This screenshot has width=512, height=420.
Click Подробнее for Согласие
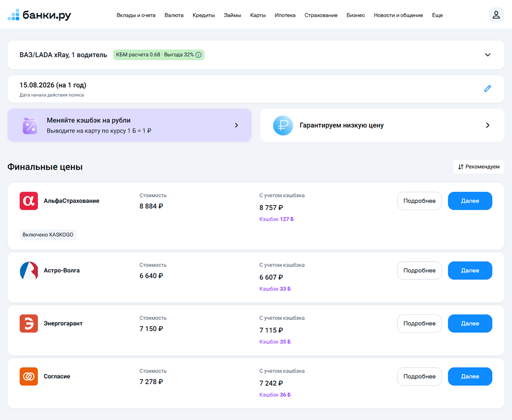[x=419, y=377]
